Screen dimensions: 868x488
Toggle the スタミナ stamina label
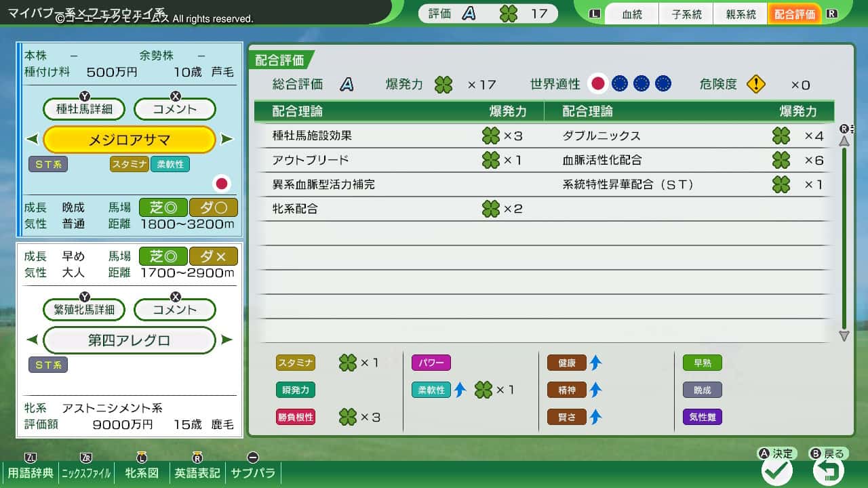click(295, 363)
